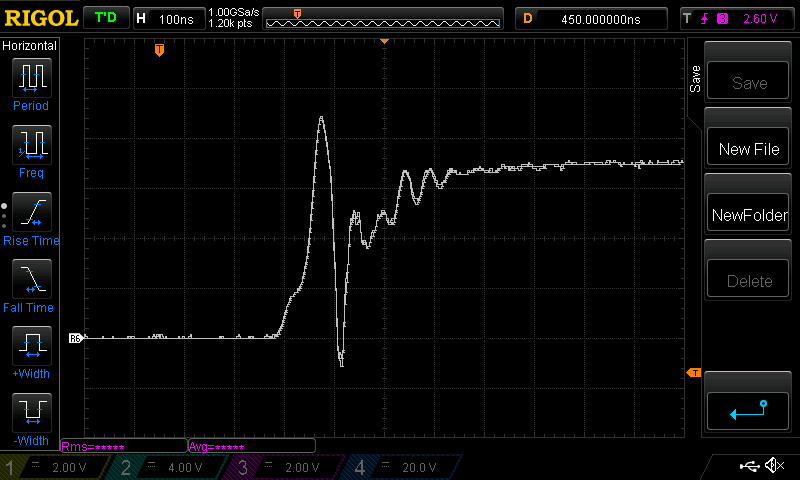
Task: Toggle the speaker sound icon
Action: click(x=773, y=466)
